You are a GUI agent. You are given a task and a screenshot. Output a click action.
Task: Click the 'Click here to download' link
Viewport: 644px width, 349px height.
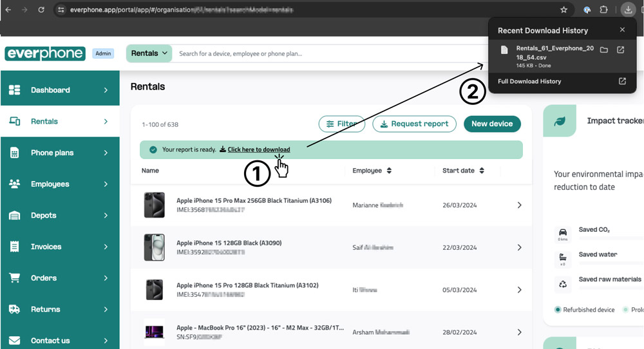(258, 150)
